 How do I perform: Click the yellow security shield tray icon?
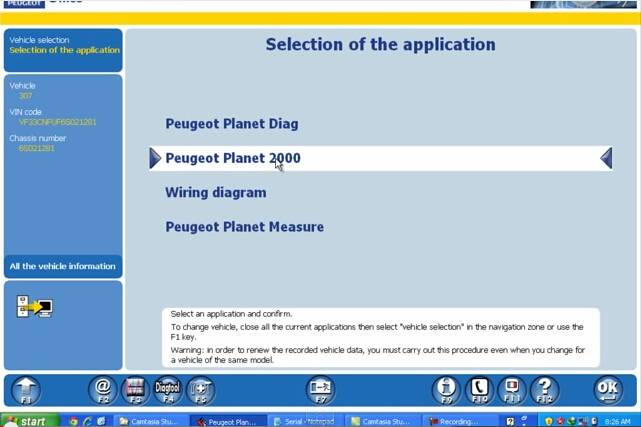pyautogui.click(x=549, y=421)
